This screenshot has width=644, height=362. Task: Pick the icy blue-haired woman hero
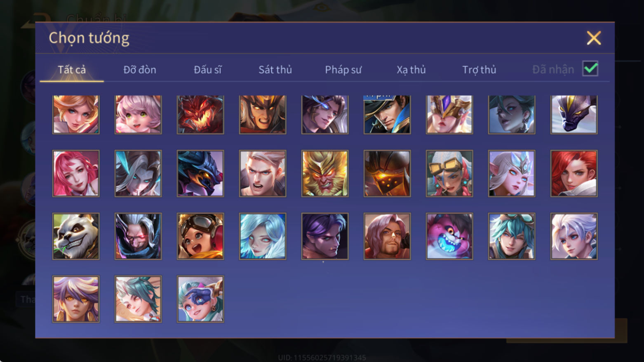(263, 236)
